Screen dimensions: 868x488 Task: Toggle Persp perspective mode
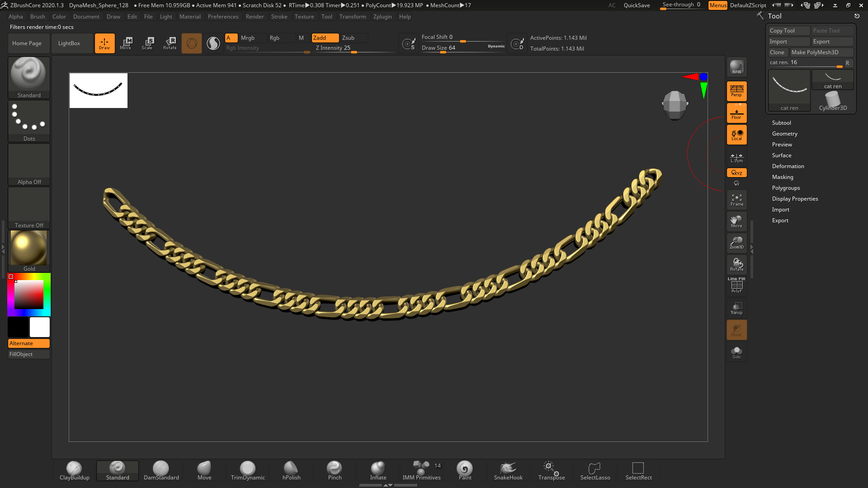pyautogui.click(x=736, y=91)
